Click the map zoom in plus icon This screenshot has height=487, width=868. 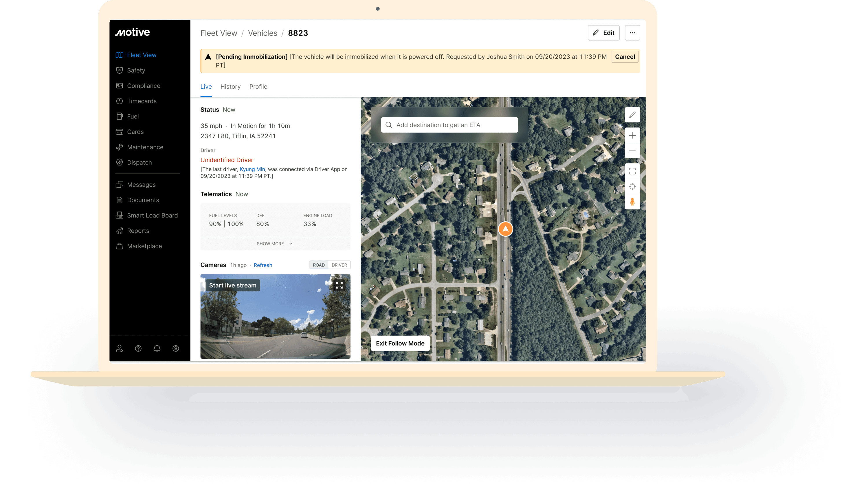coord(632,136)
